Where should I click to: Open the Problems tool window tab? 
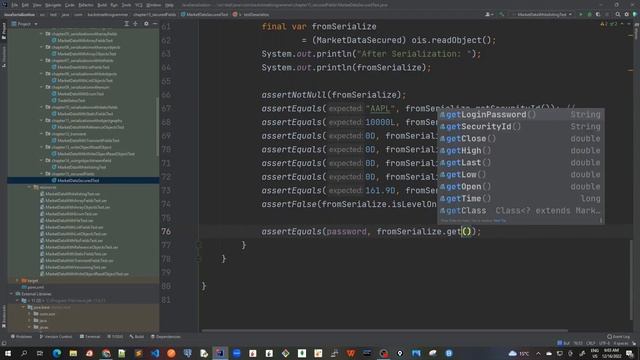pyautogui.click(x=21, y=337)
